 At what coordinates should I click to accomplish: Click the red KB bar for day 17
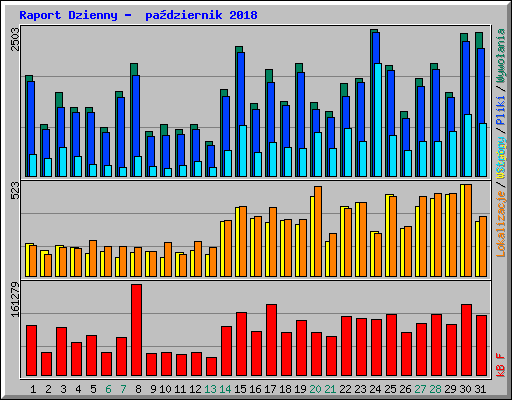click(x=271, y=340)
